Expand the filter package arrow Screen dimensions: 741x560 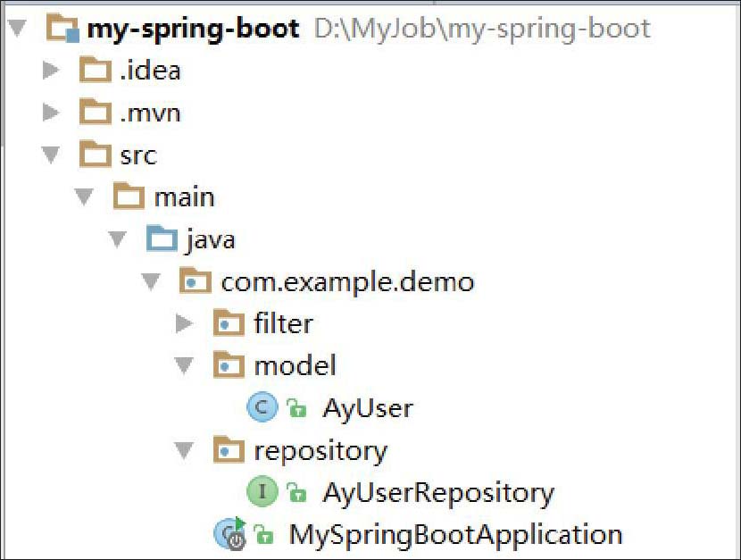184,323
